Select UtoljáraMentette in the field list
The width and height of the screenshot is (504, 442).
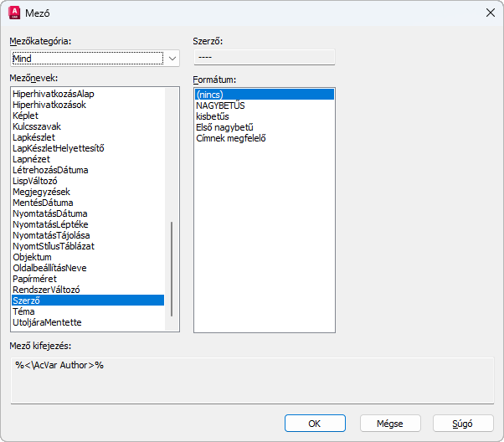47,322
